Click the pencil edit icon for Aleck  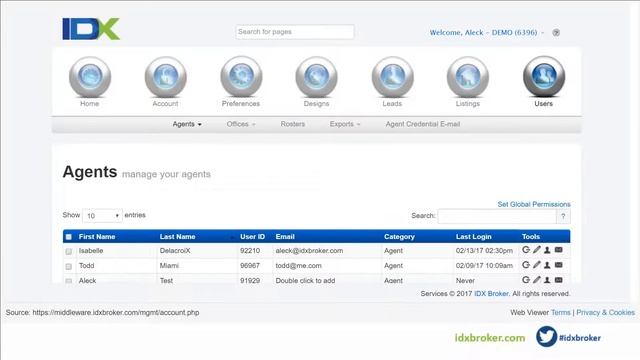(537, 280)
